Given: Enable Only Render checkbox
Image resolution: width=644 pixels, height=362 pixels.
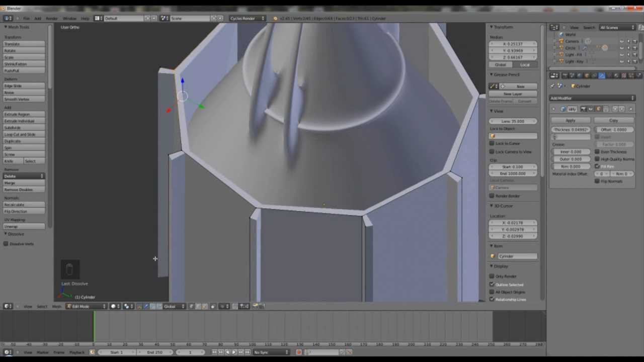Looking at the screenshot, I should (x=492, y=276).
